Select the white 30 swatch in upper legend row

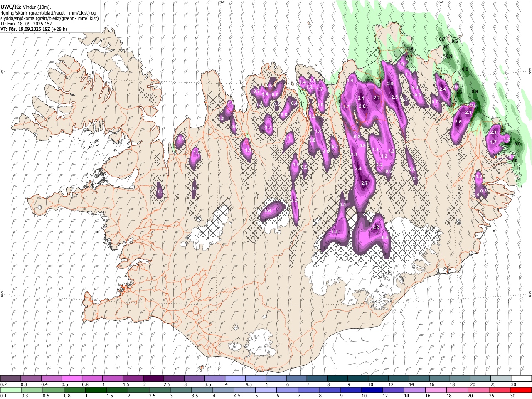click(x=521, y=378)
